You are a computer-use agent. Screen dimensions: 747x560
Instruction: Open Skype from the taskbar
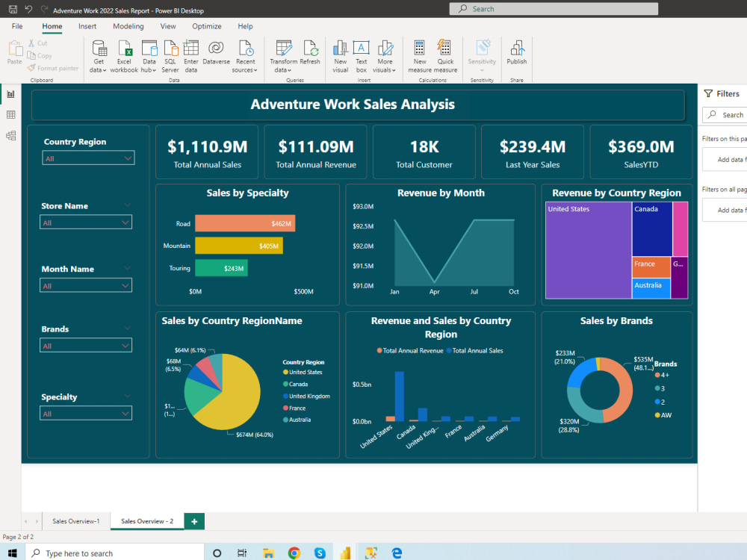(x=320, y=553)
